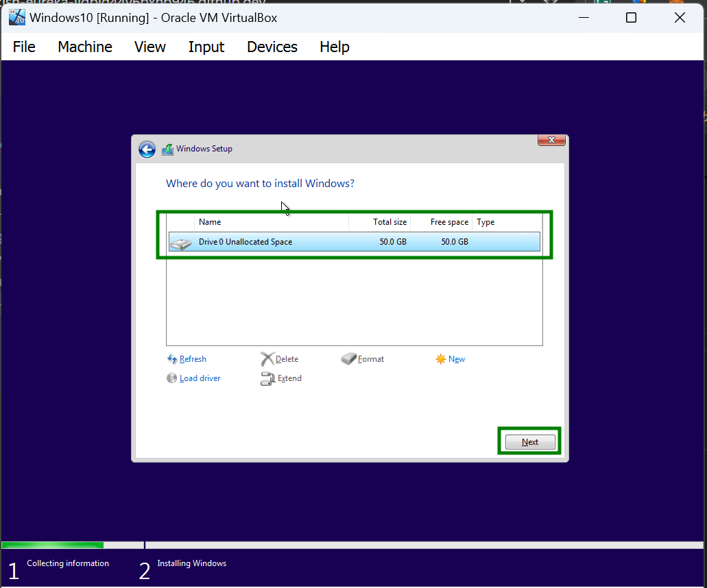Open the View menu
707x588 pixels.
pyautogui.click(x=150, y=47)
